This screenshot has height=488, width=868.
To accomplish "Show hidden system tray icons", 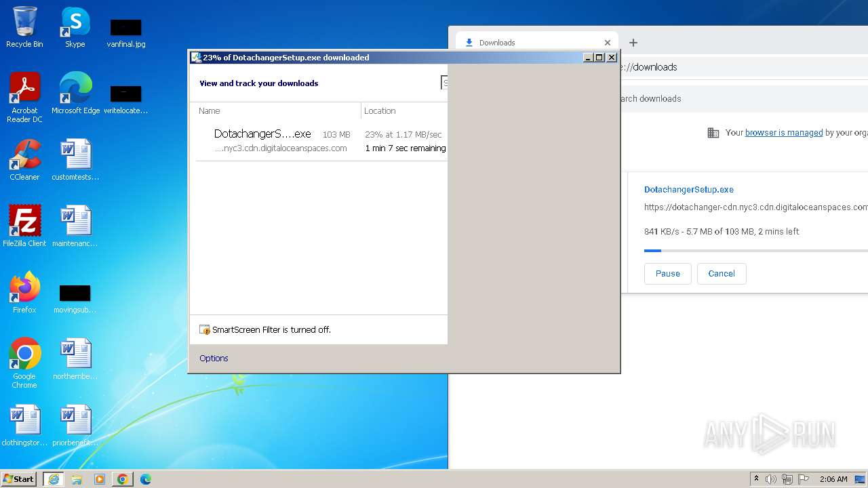I will pyautogui.click(x=756, y=479).
